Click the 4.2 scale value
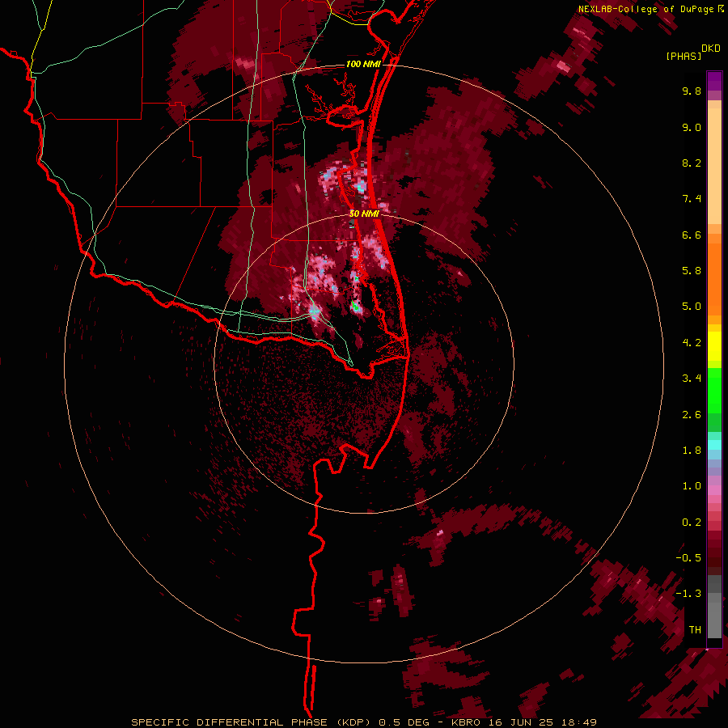Viewport: 728px width, 728px height. 692,343
